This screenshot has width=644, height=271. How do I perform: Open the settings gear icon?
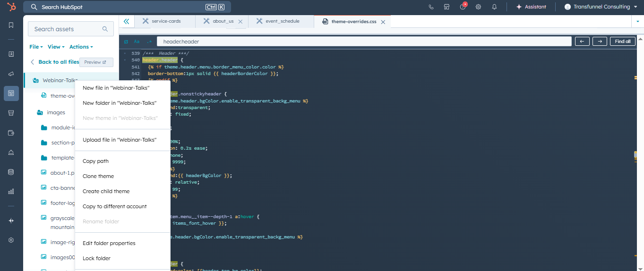pos(478,7)
